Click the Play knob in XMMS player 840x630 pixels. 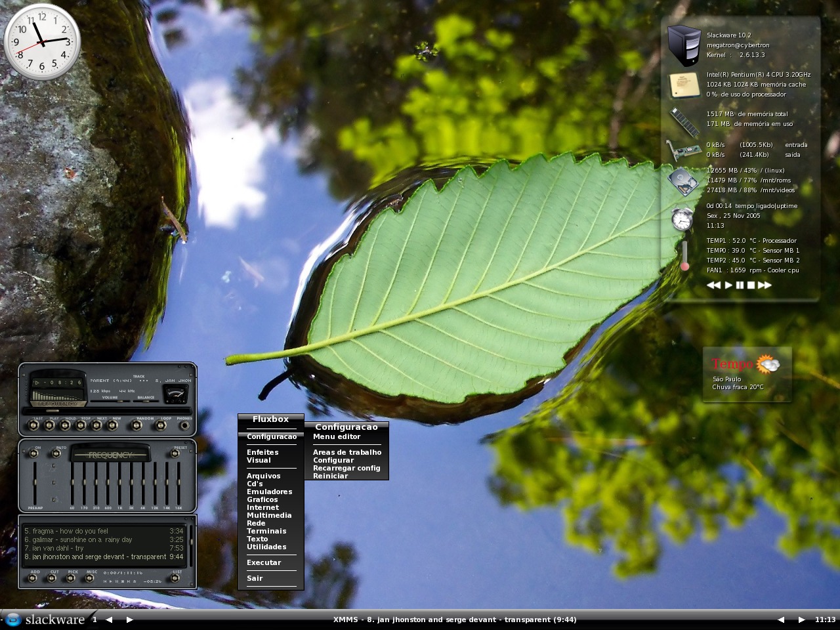49,425
